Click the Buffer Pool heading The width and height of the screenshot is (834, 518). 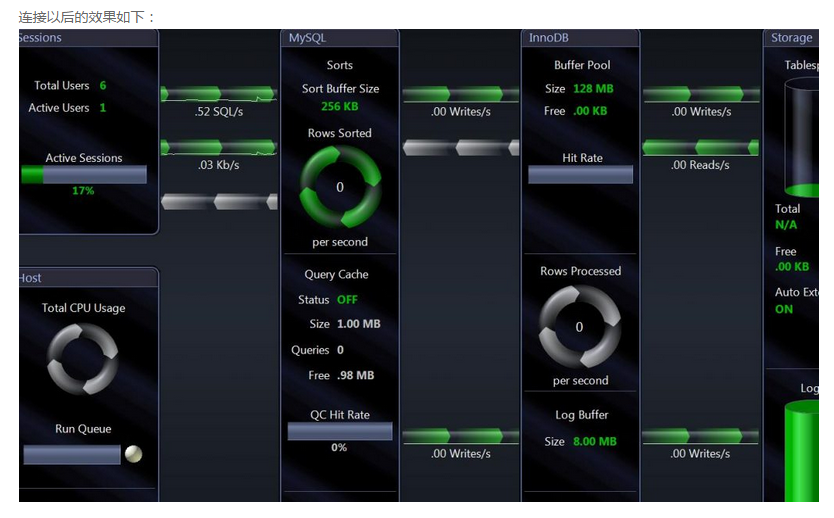point(582,65)
